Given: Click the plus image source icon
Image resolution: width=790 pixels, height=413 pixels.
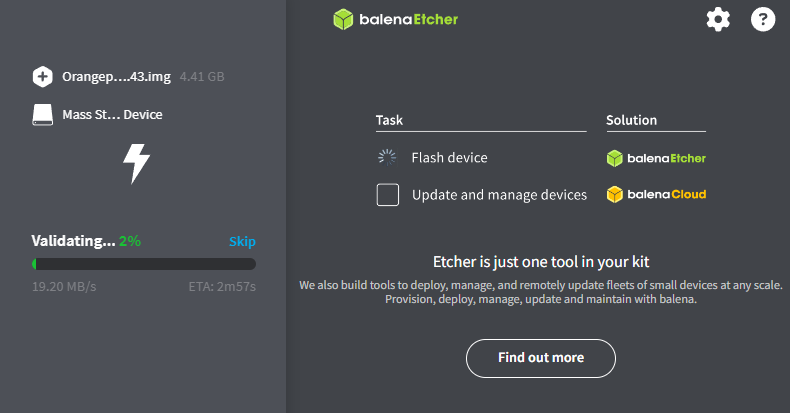Looking at the screenshot, I should tap(42, 76).
